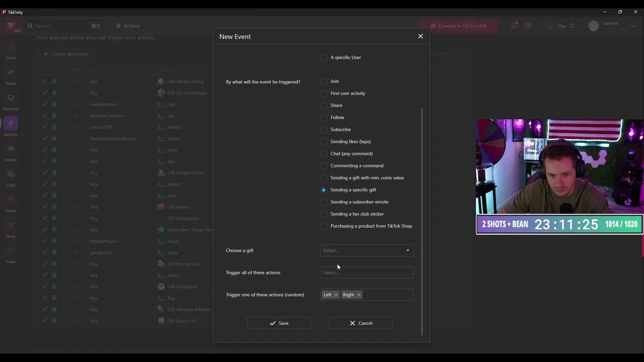This screenshot has height=362, width=644.
Task: Open the help question mark icon
Action: [528, 26]
